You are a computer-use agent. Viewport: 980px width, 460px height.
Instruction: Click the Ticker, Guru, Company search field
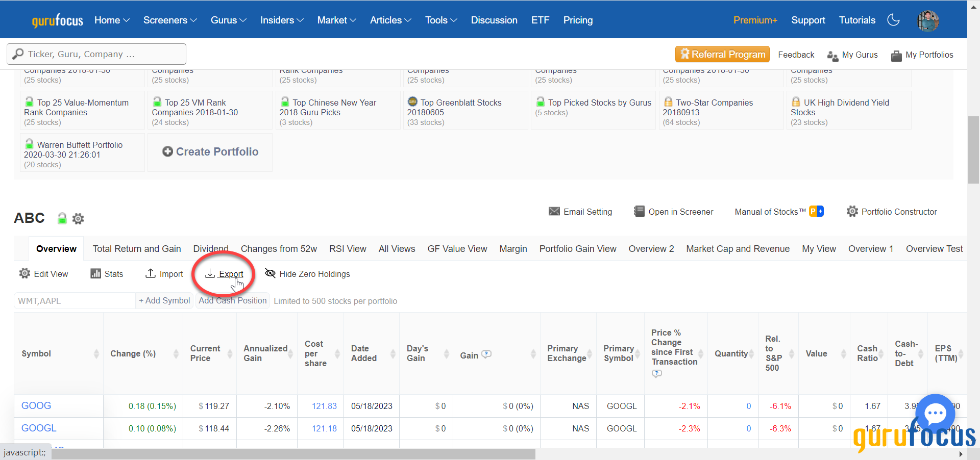pos(96,54)
